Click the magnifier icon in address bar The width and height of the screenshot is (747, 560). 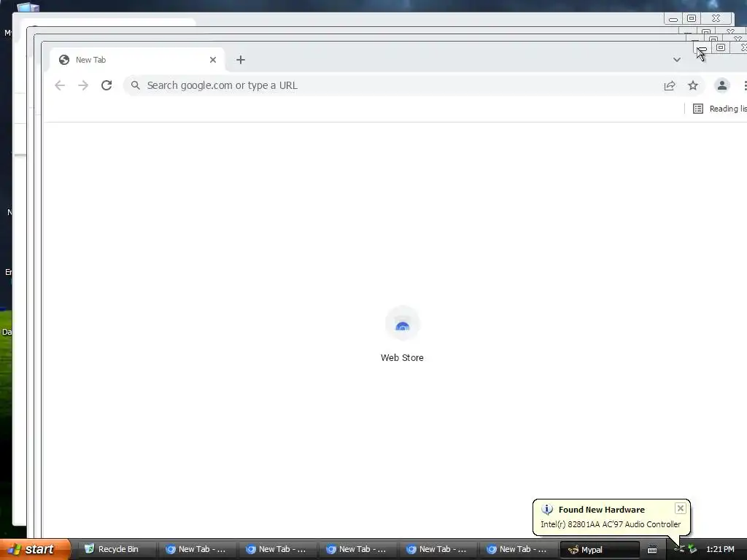coord(135,85)
